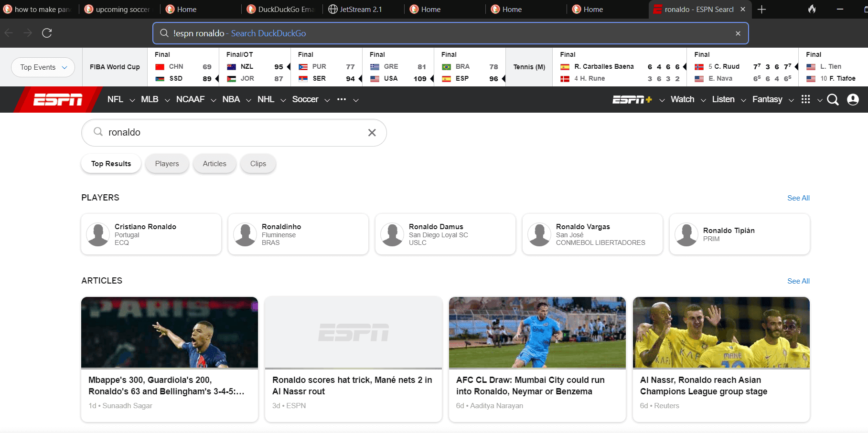Image resolution: width=868 pixels, height=433 pixels.
Task: Select the Top Results filter
Action: (x=111, y=164)
